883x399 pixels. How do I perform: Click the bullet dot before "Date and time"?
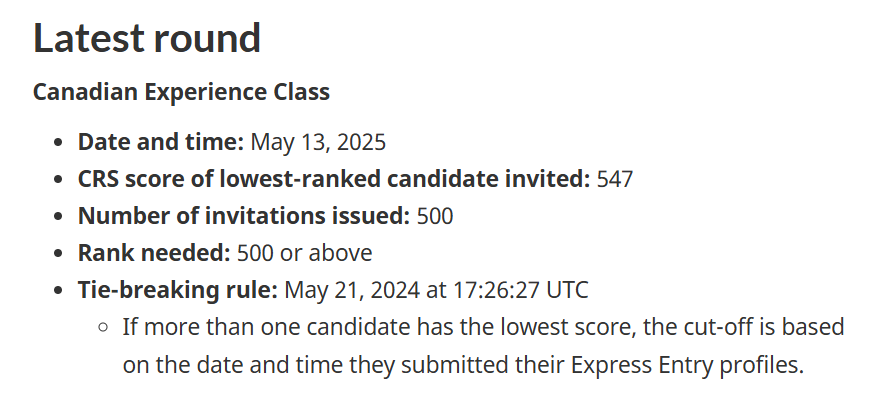click(57, 142)
